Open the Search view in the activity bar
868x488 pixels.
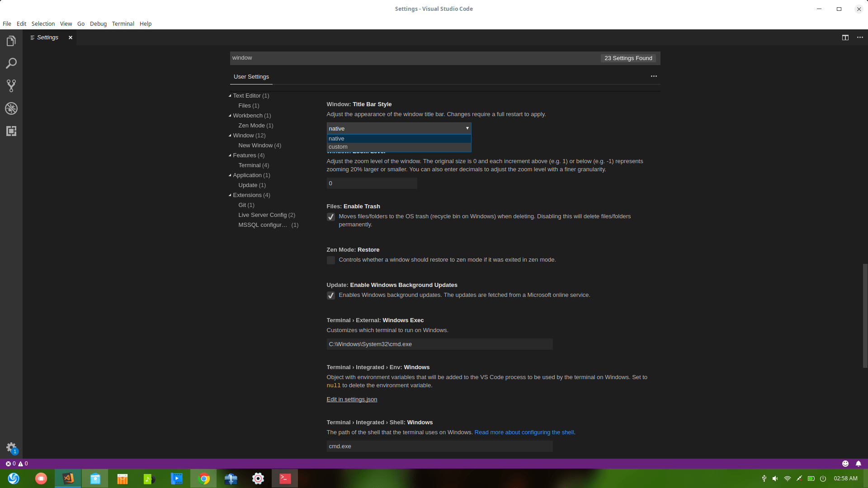pyautogui.click(x=11, y=63)
